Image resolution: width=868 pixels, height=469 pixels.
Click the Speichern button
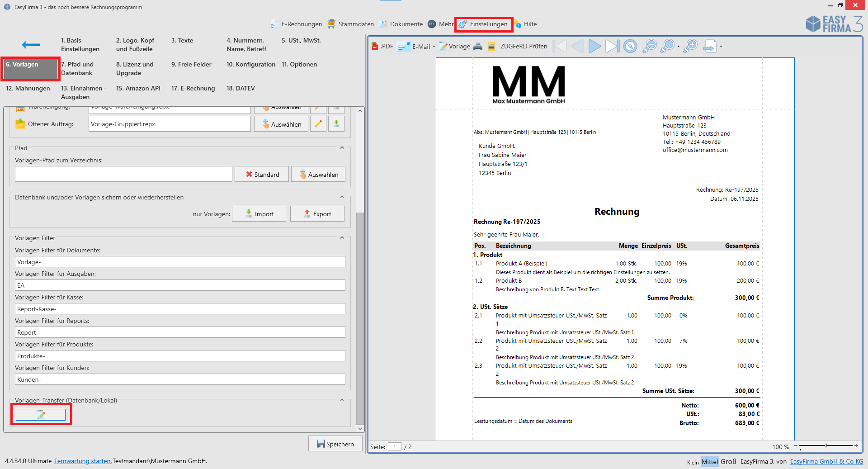coord(335,444)
